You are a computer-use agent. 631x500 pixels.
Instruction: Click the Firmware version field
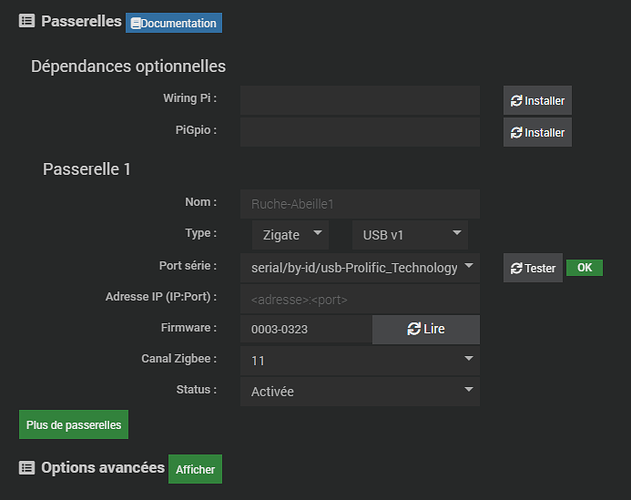(306, 329)
